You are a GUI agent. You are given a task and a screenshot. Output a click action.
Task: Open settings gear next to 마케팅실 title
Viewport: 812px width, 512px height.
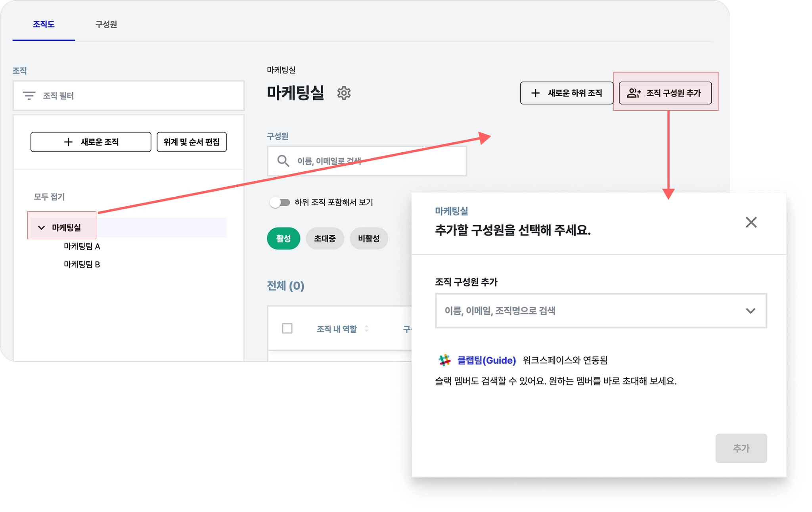click(344, 93)
